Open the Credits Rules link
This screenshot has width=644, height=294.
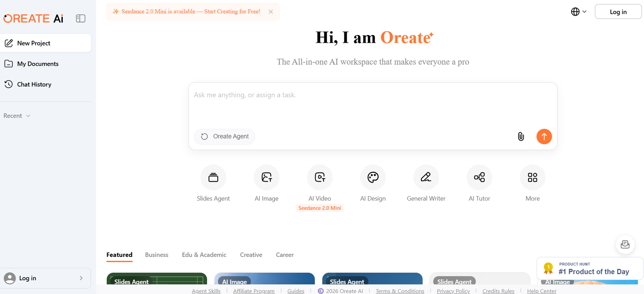click(x=498, y=291)
